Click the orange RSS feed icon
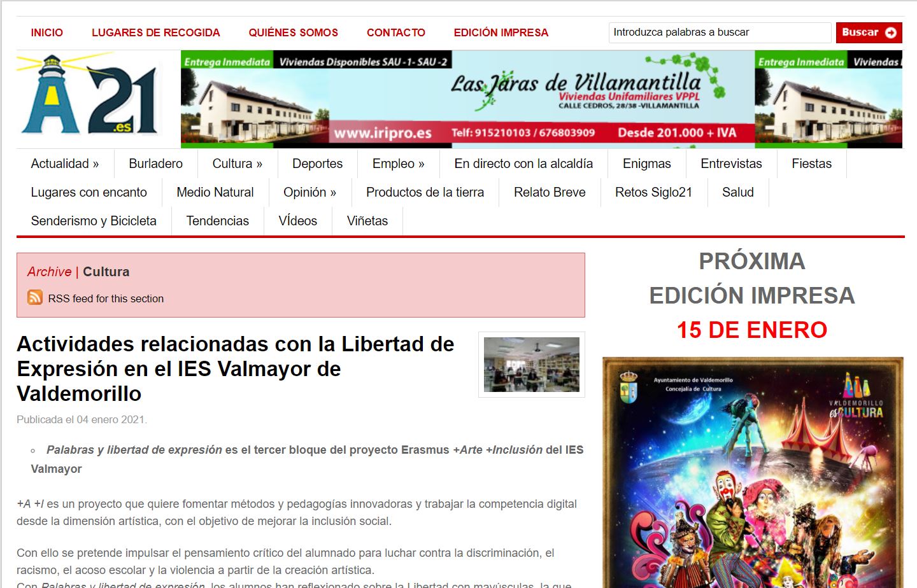Viewport: 917px width, 588px height. point(35,298)
